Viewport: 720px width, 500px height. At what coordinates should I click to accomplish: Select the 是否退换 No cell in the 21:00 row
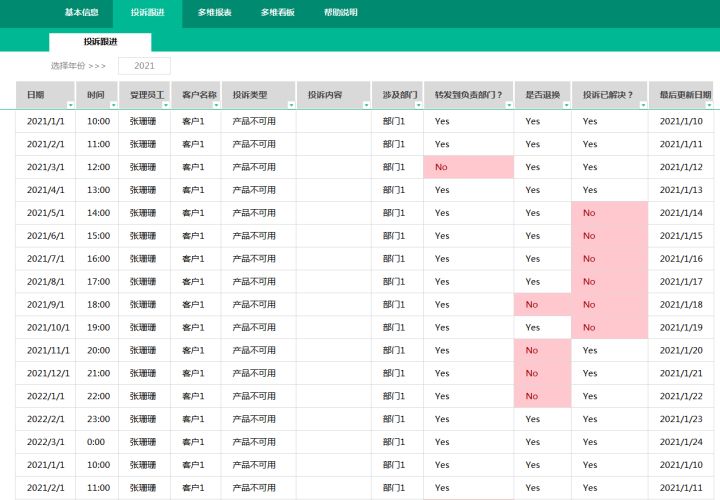tap(542, 373)
